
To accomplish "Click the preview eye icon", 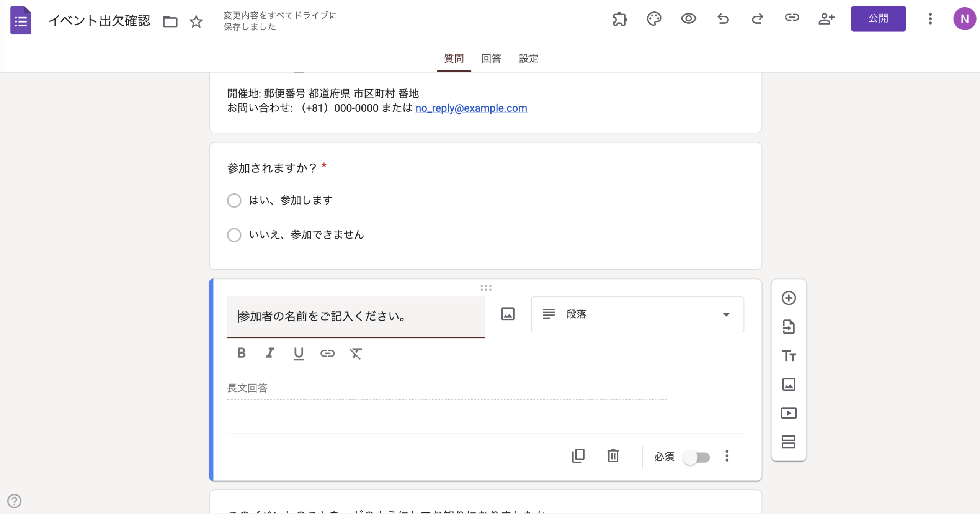I will point(688,19).
